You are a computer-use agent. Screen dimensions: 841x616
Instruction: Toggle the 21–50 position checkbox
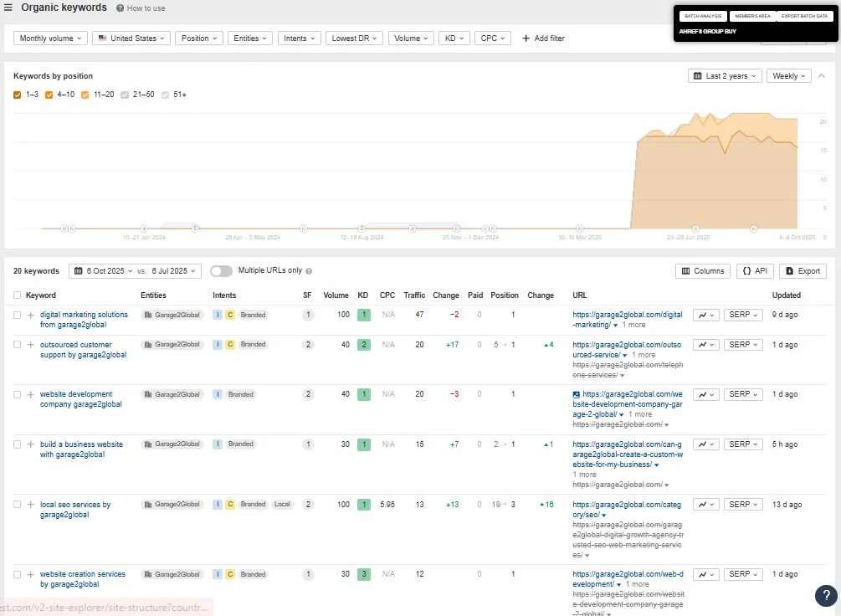125,95
